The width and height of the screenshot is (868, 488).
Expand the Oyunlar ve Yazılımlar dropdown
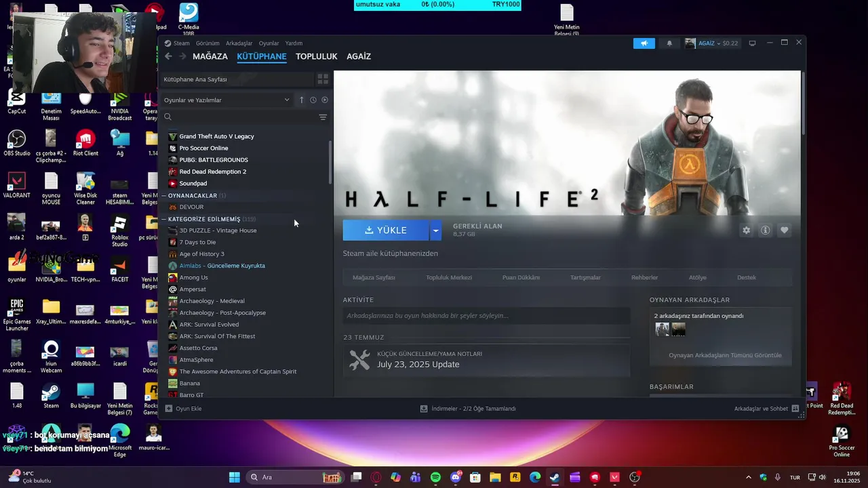(x=227, y=100)
